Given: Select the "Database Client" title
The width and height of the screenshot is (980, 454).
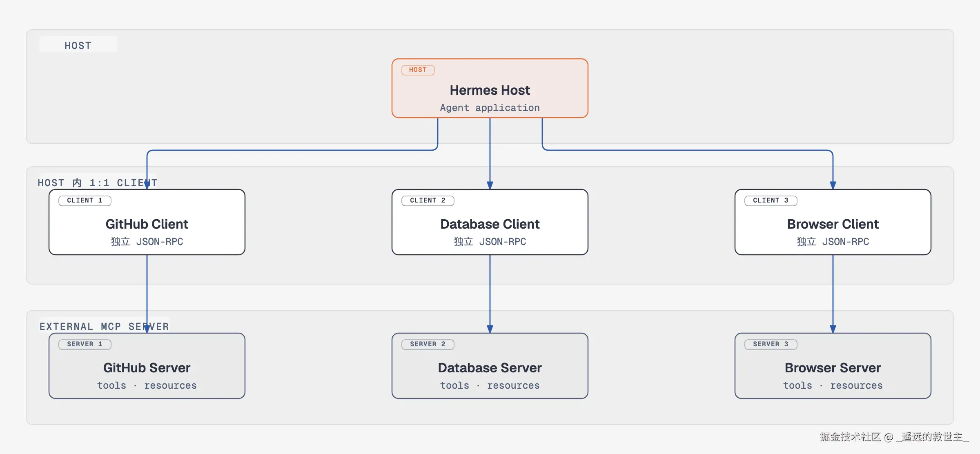Looking at the screenshot, I should click(x=490, y=224).
